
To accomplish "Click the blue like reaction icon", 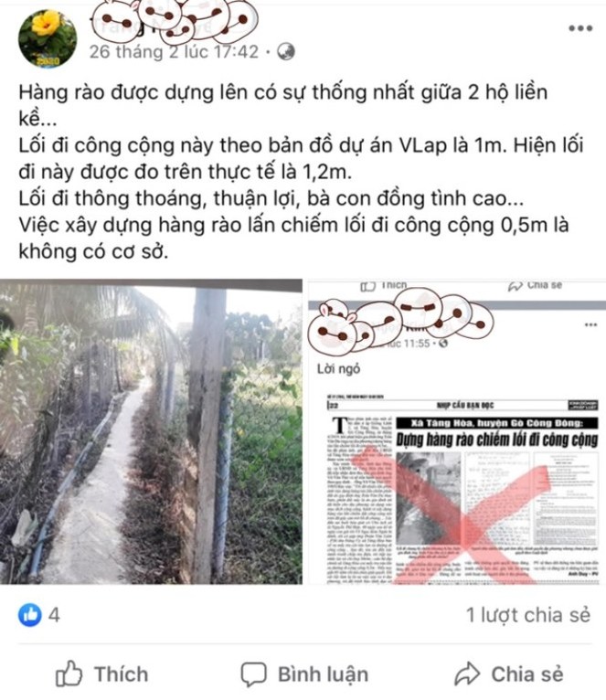I will [x=29, y=615].
